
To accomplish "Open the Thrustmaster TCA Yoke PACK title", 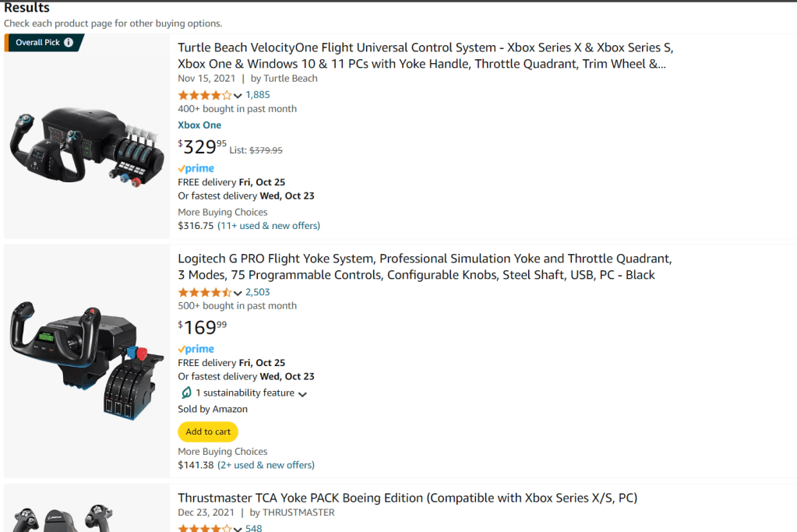I will [x=407, y=497].
